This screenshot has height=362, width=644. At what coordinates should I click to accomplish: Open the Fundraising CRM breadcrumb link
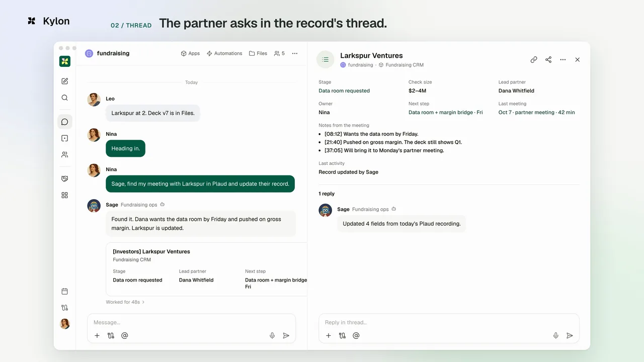tap(405, 65)
